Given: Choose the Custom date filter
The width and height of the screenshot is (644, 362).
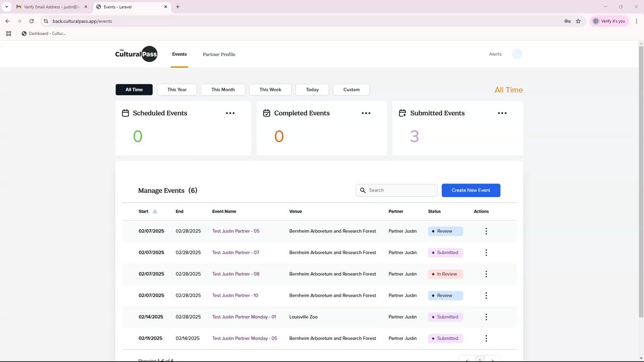Looking at the screenshot, I should click(352, 89).
